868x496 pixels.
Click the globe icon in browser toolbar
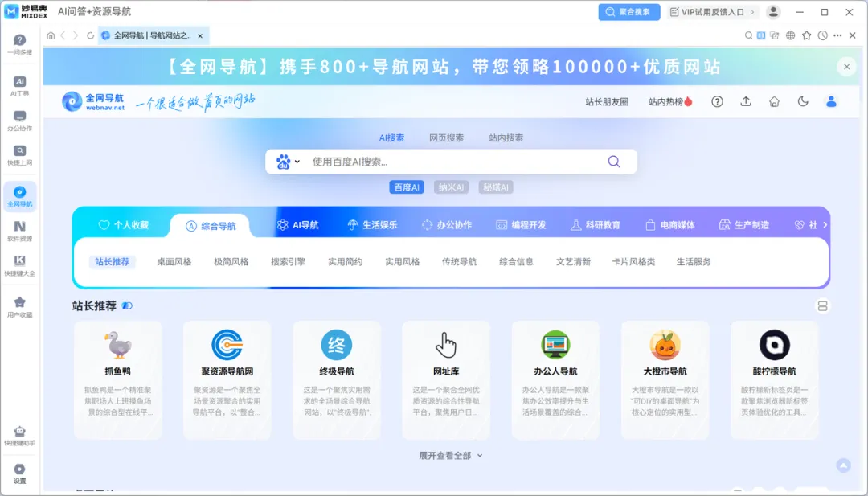791,35
